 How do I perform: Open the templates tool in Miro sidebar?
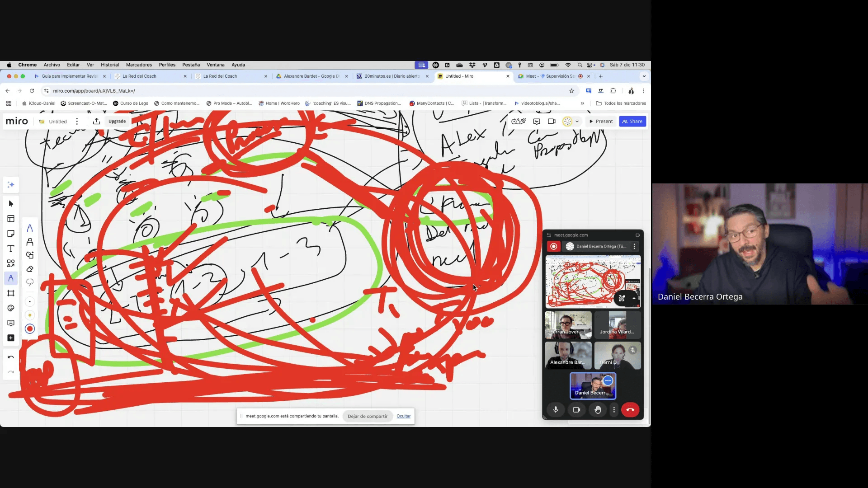[11, 219]
